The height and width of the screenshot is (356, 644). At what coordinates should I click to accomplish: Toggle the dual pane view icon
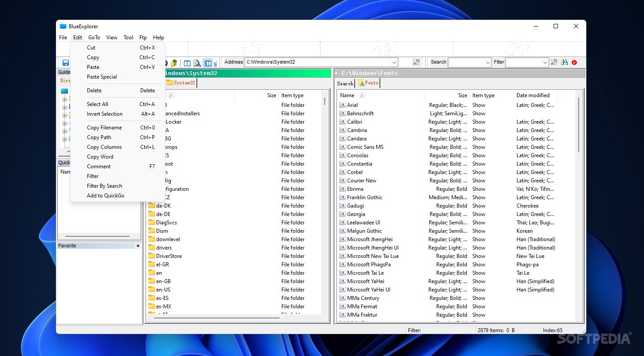tap(187, 63)
